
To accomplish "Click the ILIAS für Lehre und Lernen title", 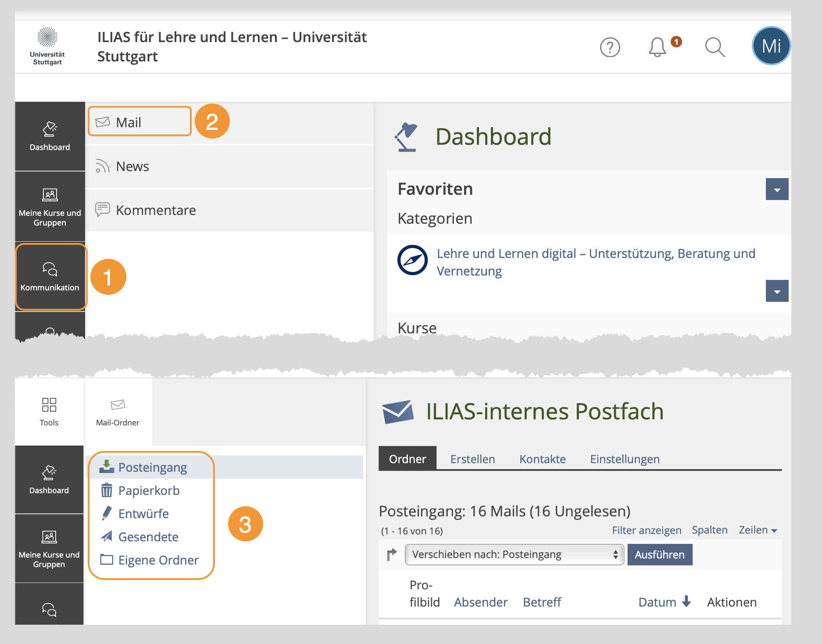I will (x=232, y=47).
